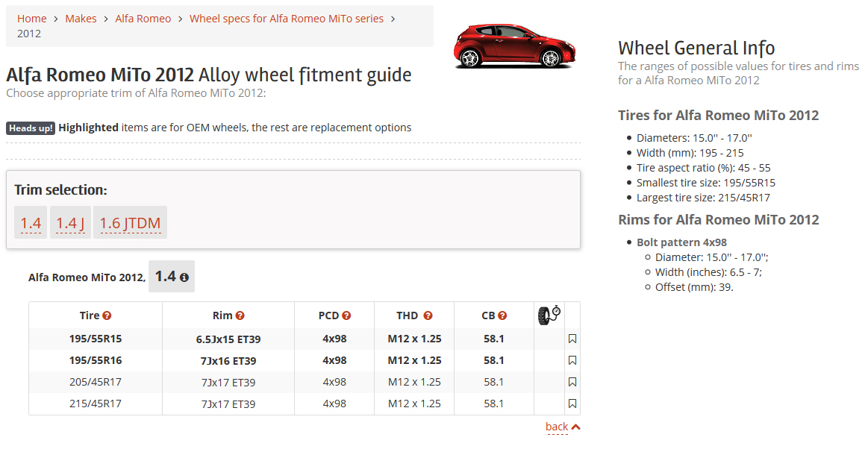Screen dimensions: 868x449
Task: Click the Offset (mm): 39 line
Action: pos(694,288)
